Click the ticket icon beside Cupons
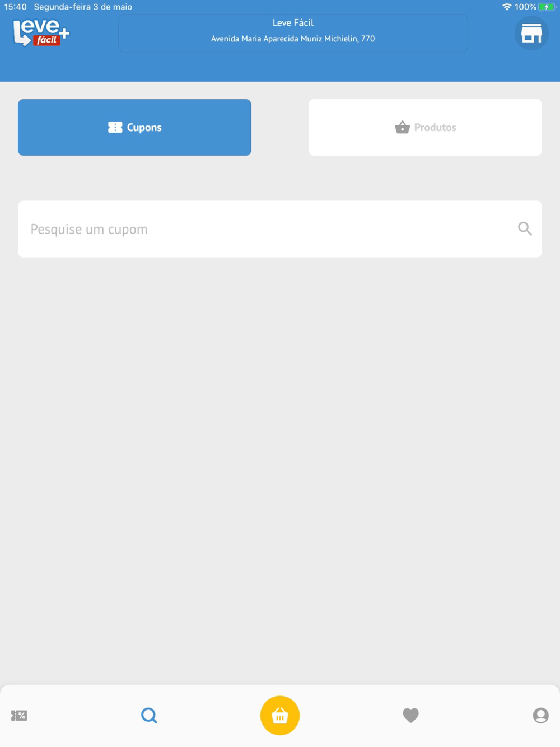Viewport: 560px width, 747px height. (x=115, y=127)
